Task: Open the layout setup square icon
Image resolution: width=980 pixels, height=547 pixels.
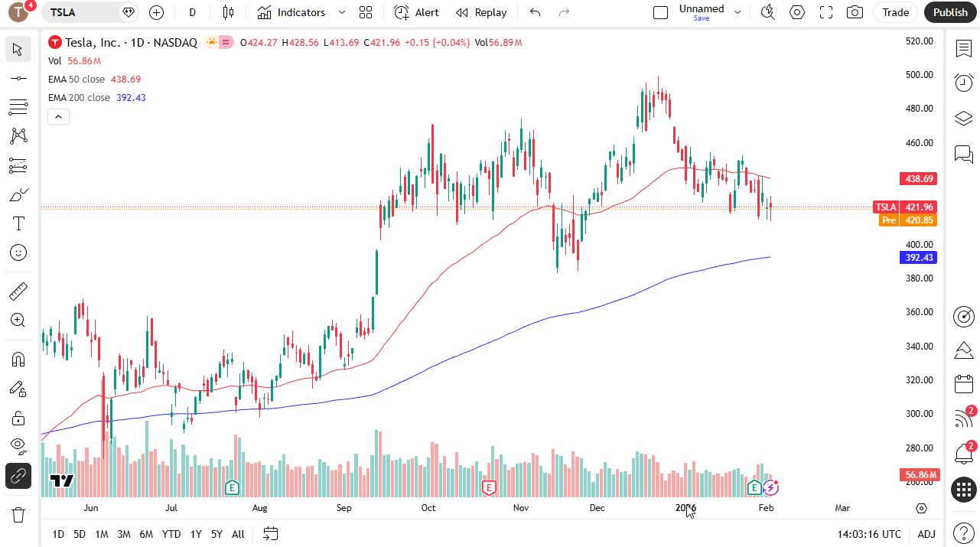Action: point(660,12)
